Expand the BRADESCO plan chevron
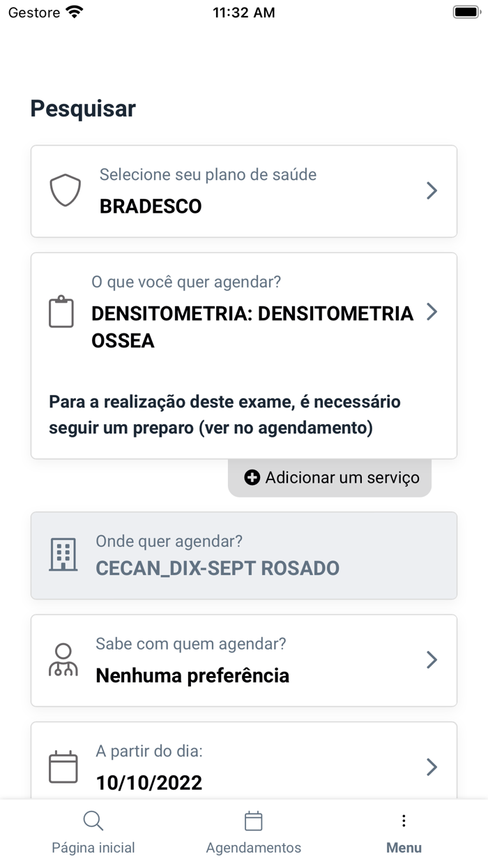This screenshot has height=868, width=488. point(432,190)
